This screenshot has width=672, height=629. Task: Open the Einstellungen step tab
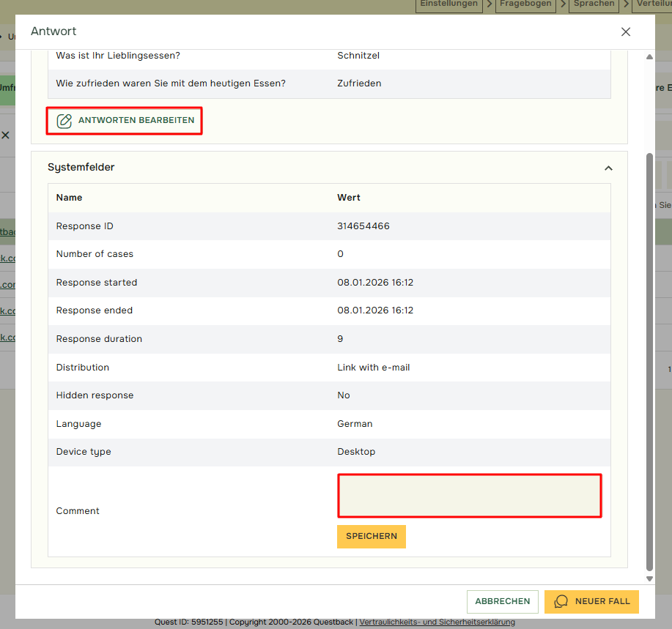pyautogui.click(x=448, y=4)
